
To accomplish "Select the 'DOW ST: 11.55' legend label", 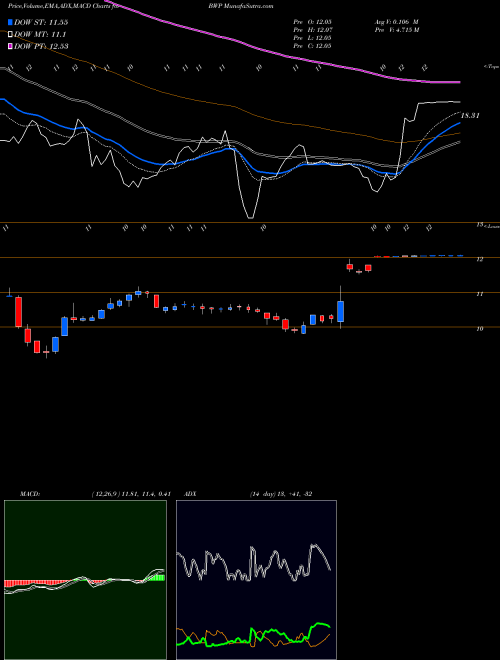I will point(41,22).
